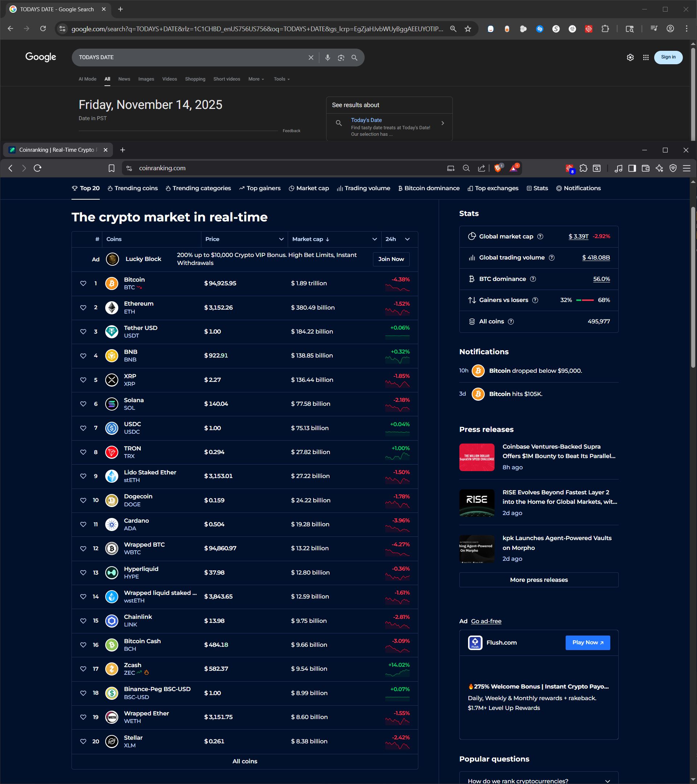Favorite Bitcoin with the heart icon
Image resolution: width=697 pixels, height=784 pixels.
point(83,283)
